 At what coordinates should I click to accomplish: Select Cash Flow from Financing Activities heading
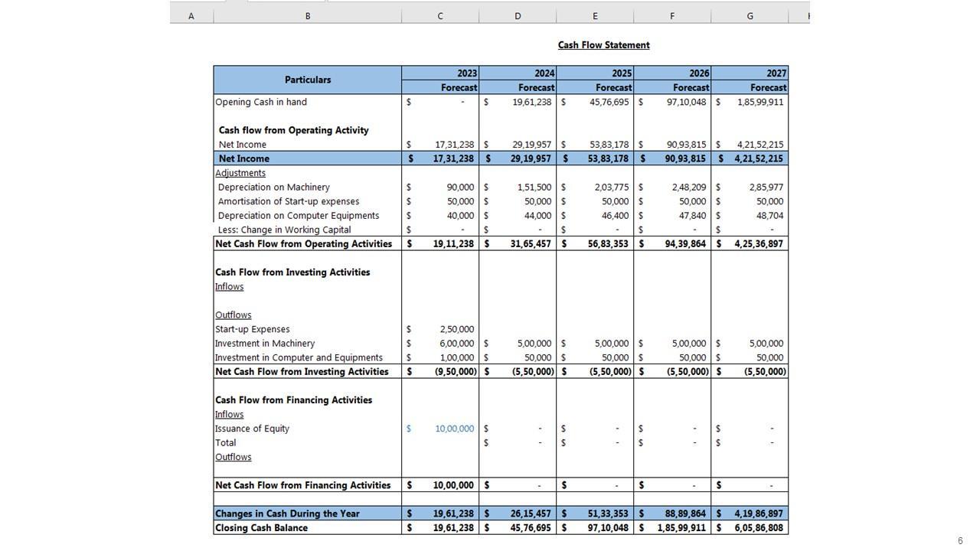(293, 400)
